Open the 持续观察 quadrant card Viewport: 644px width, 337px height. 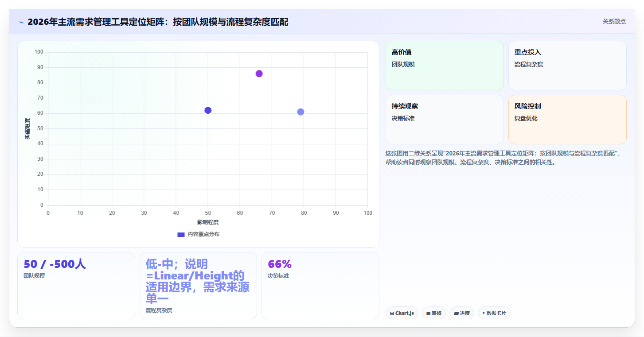445,120
